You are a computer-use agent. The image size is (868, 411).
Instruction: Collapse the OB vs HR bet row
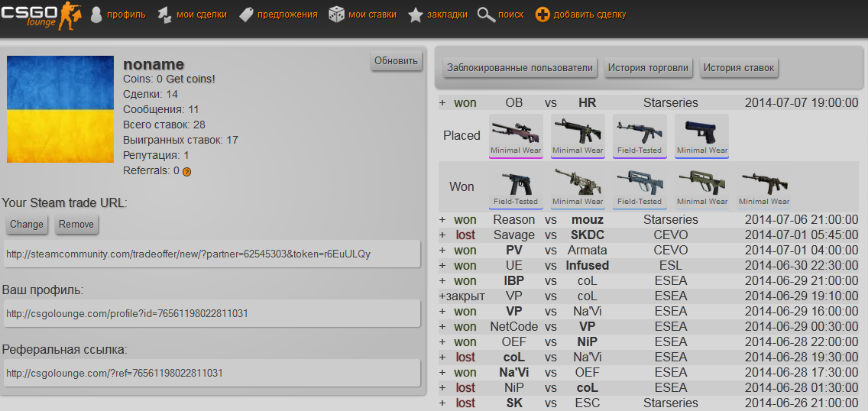click(442, 103)
